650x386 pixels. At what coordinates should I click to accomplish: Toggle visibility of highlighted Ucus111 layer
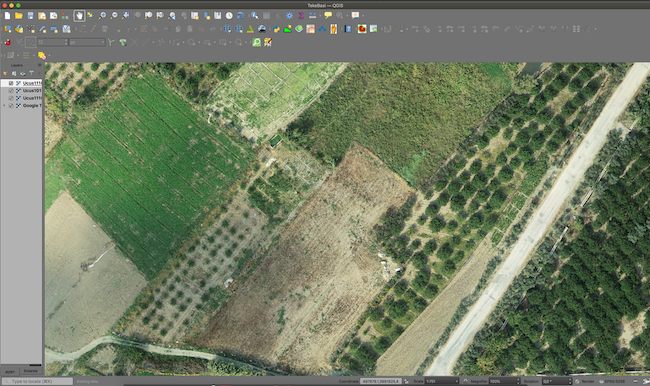[x=11, y=83]
